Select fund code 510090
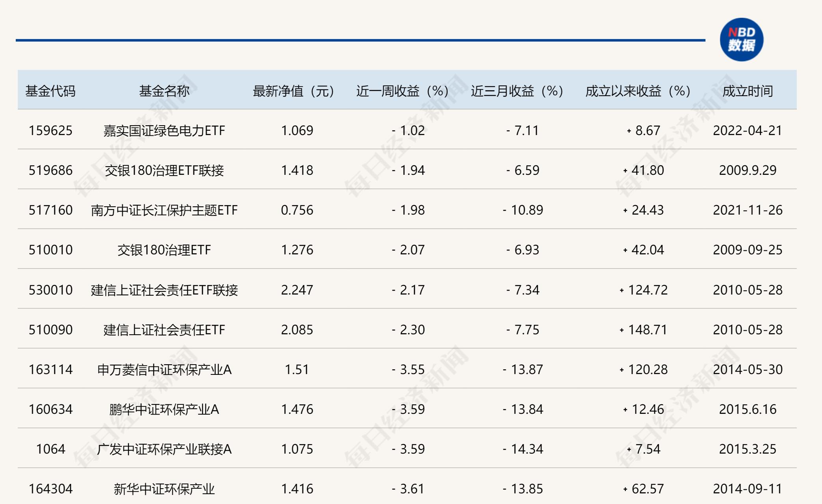 pos(50,330)
